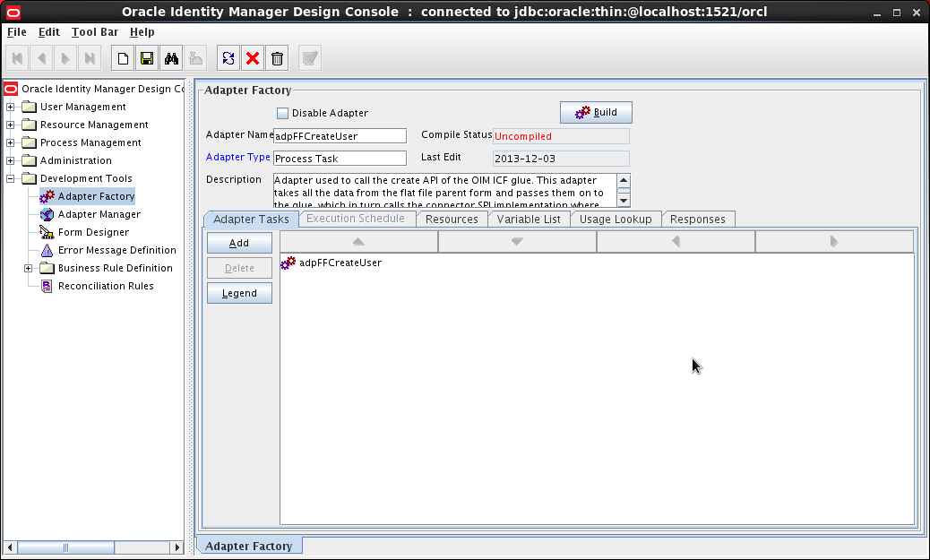930x560 pixels.
Task: Click the Execution Schedule tab
Action: (x=356, y=219)
